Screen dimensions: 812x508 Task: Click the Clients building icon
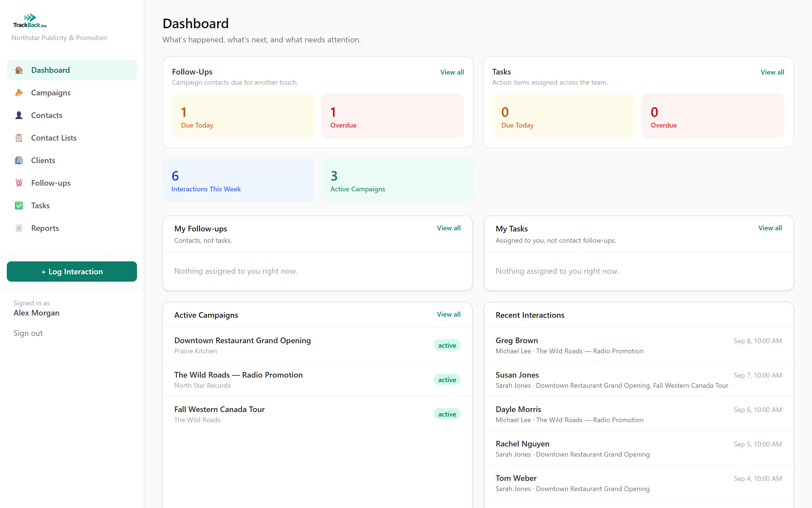click(x=19, y=160)
